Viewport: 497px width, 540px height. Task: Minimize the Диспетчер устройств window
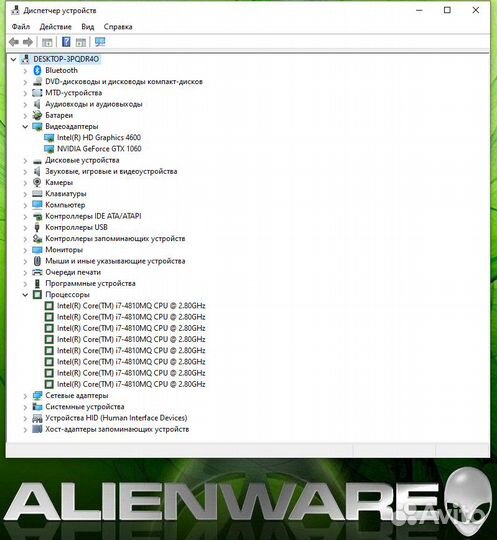click(419, 10)
